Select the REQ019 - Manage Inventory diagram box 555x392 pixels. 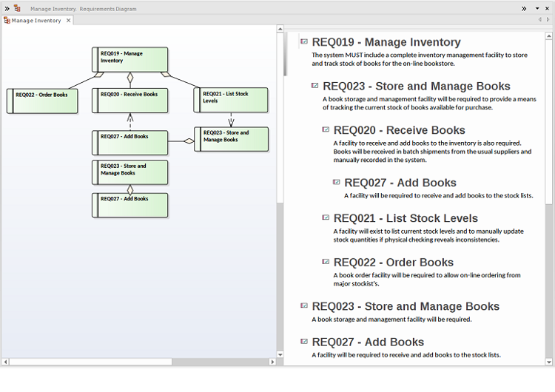tap(130, 59)
